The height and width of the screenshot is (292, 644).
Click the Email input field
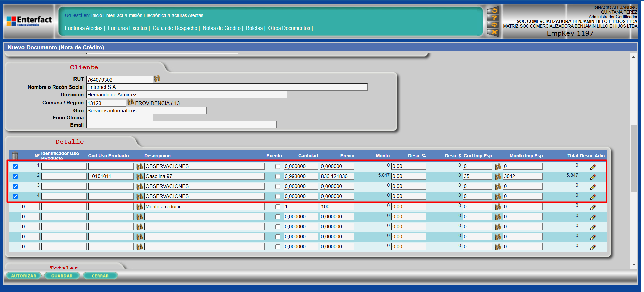[181, 125]
